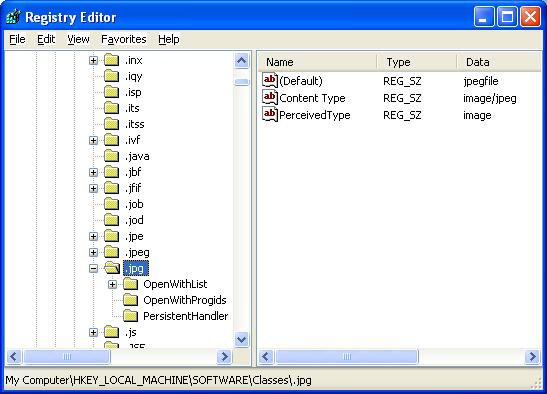Select the .java key label
This screenshot has height=394, width=547.
(x=137, y=156)
